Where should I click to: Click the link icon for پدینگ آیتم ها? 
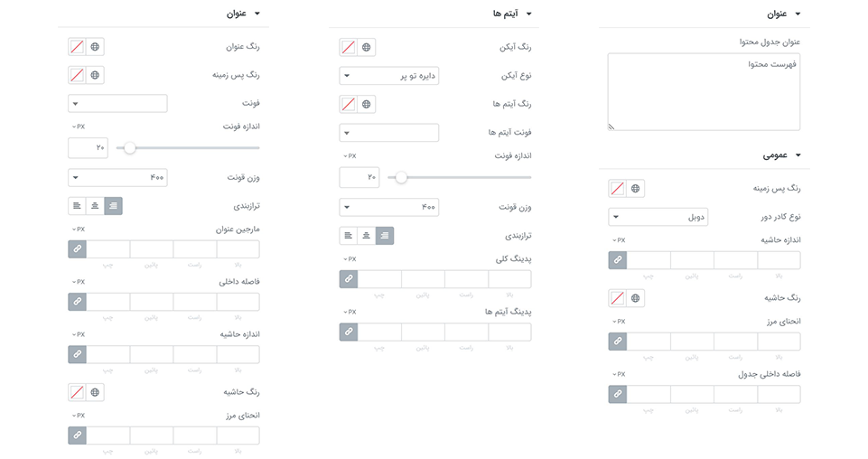click(x=349, y=332)
